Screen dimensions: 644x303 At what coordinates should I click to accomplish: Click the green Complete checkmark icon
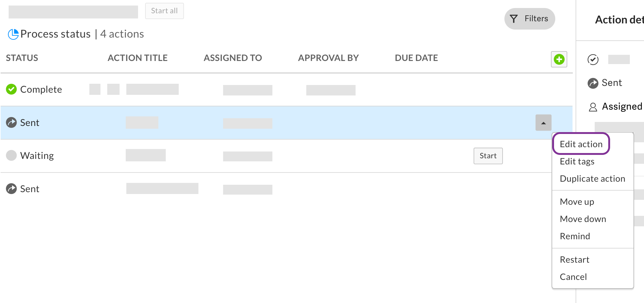click(11, 89)
